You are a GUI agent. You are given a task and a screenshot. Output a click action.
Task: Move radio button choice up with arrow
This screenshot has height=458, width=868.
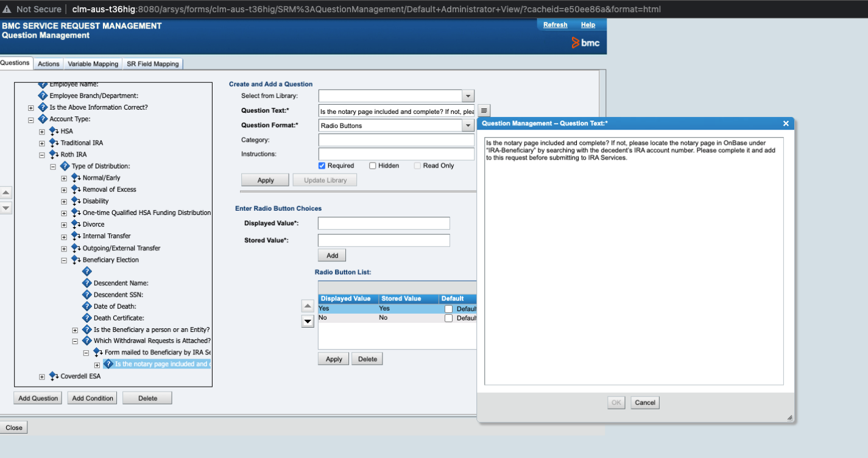(308, 306)
